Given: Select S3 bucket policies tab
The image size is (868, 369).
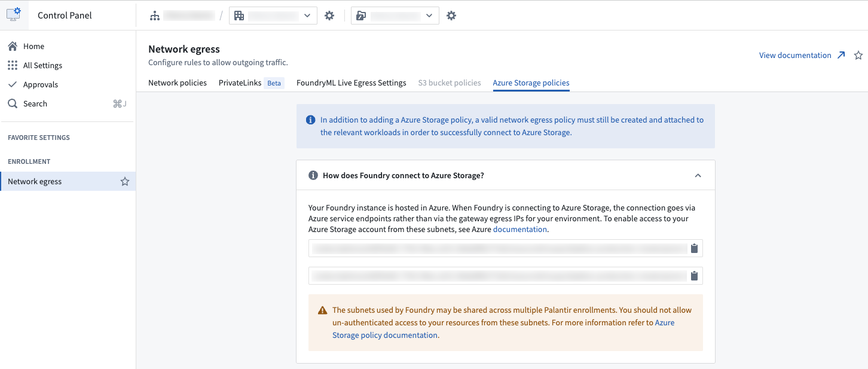Looking at the screenshot, I should point(450,83).
